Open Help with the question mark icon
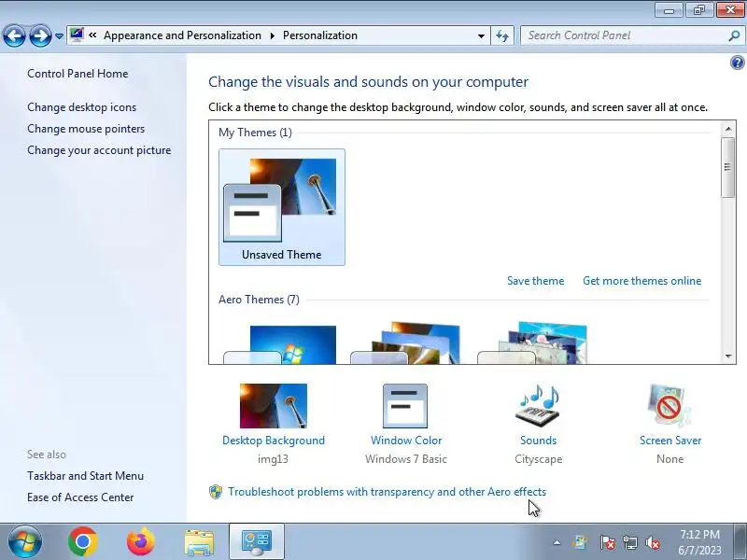Viewport: 747px width, 560px height. pyautogui.click(x=737, y=63)
